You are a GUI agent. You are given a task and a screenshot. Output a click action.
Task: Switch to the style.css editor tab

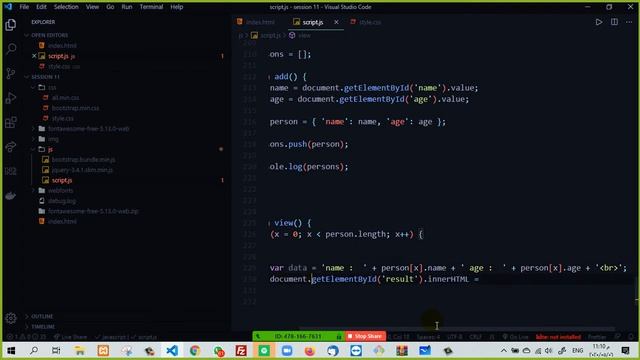[x=370, y=22]
